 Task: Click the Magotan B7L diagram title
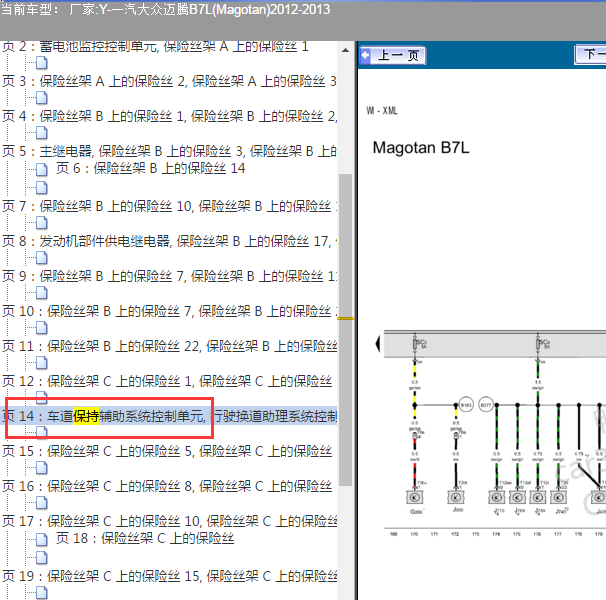[420, 148]
